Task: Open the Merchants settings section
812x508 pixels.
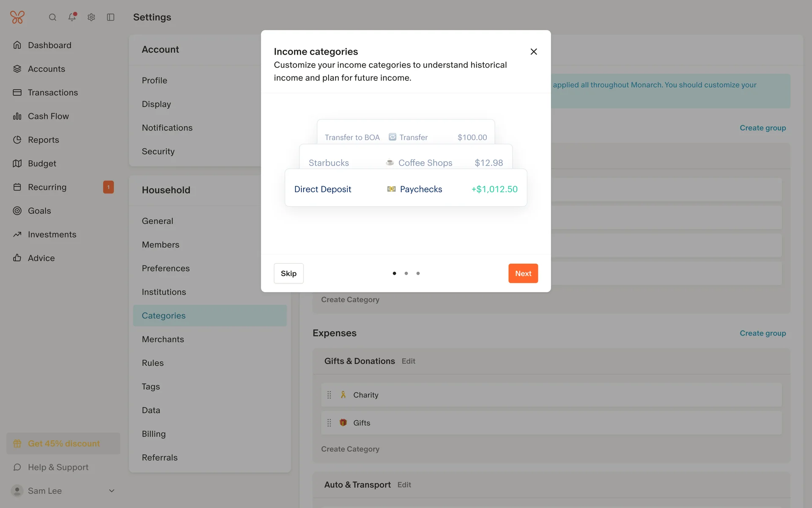Action: tap(163, 339)
